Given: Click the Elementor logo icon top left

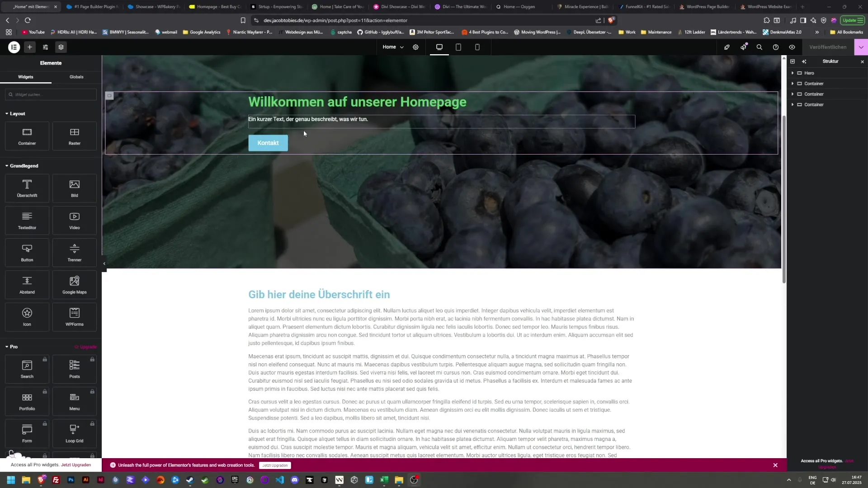Looking at the screenshot, I should (x=14, y=47).
